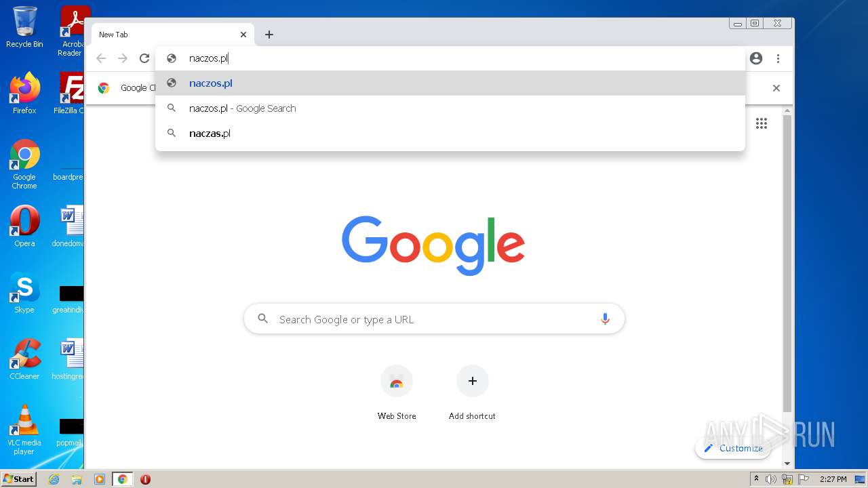Open Recycle Bin on the desktop
This screenshot has width=868, height=488.
[x=24, y=28]
